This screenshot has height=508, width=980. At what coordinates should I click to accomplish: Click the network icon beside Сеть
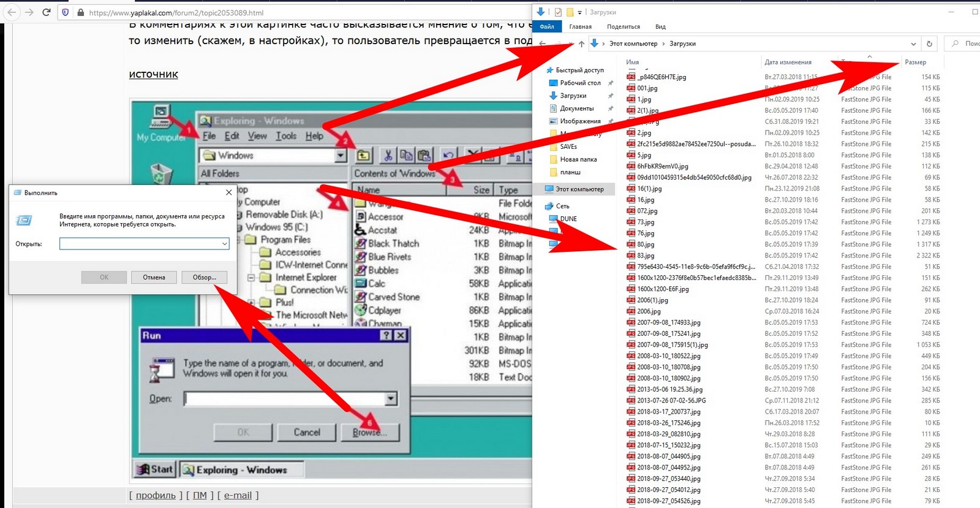point(549,206)
